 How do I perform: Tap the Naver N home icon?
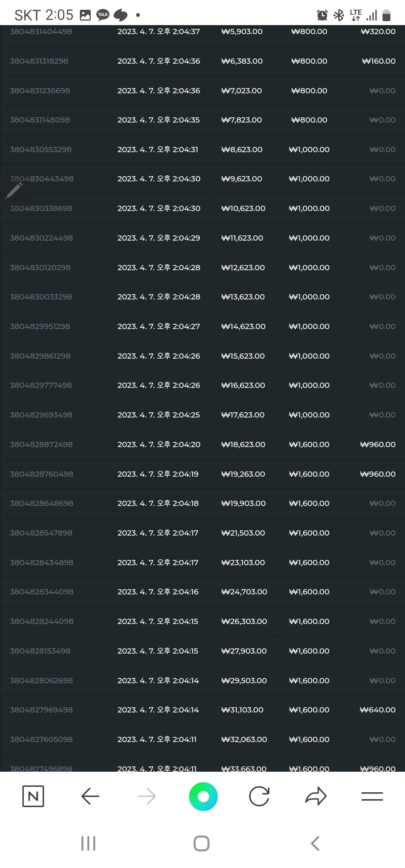click(33, 796)
